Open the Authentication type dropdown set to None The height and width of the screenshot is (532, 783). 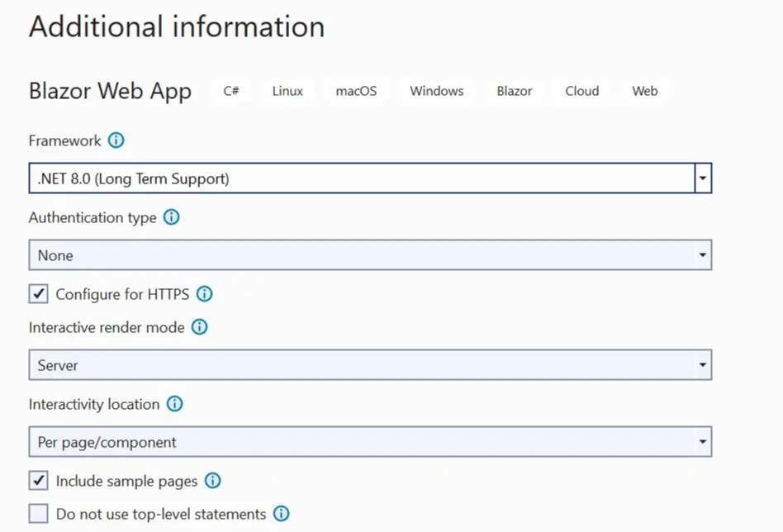(370, 254)
